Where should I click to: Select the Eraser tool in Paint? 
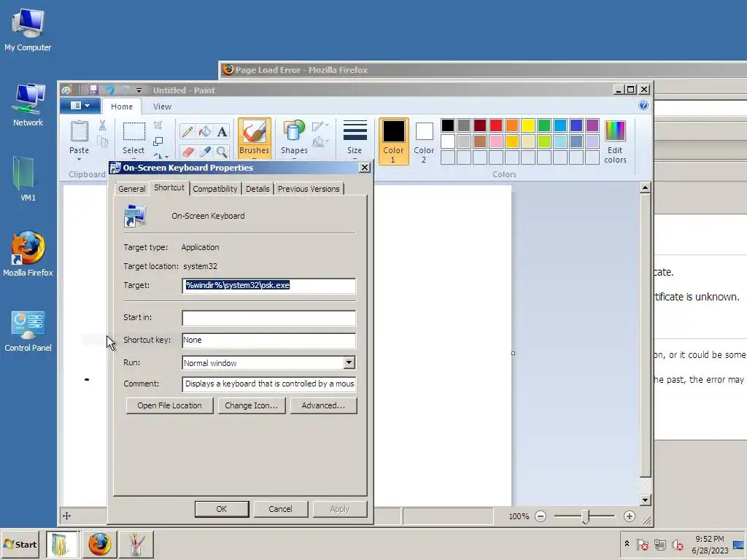187,152
